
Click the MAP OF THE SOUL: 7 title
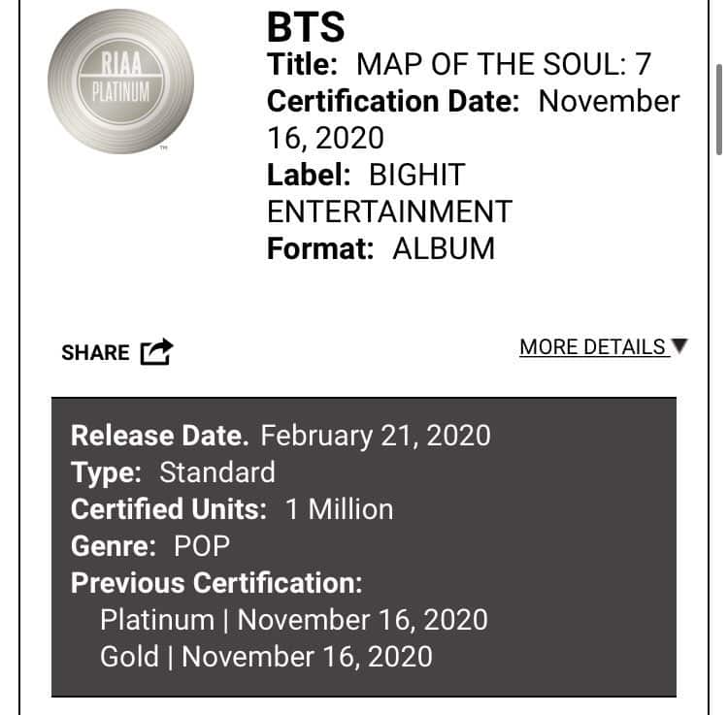pos(504,65)
